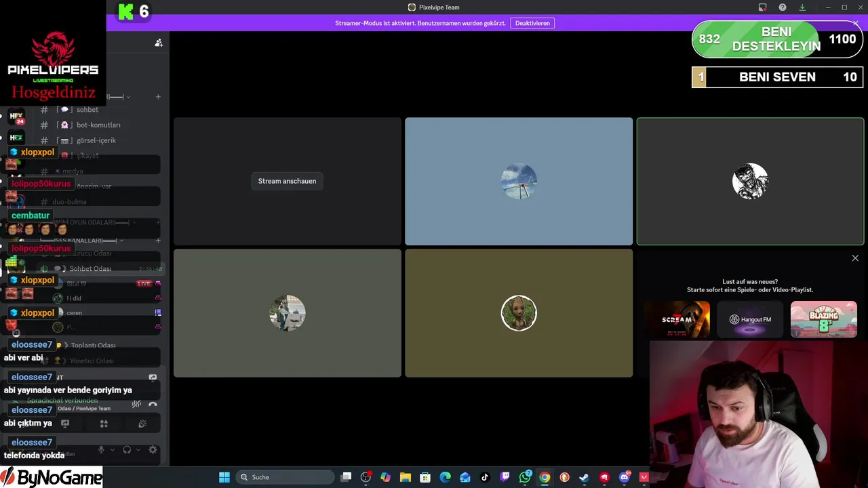Add channel with the top category plus icon
Image resolution: width=868 pixels, height=488 pixels.
click(x=158, y=97)
